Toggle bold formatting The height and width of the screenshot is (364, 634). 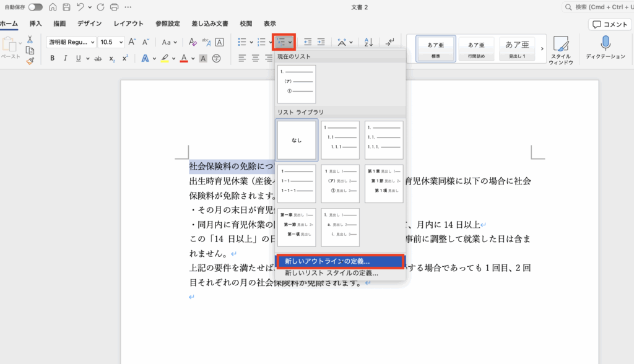click(53, 58)
